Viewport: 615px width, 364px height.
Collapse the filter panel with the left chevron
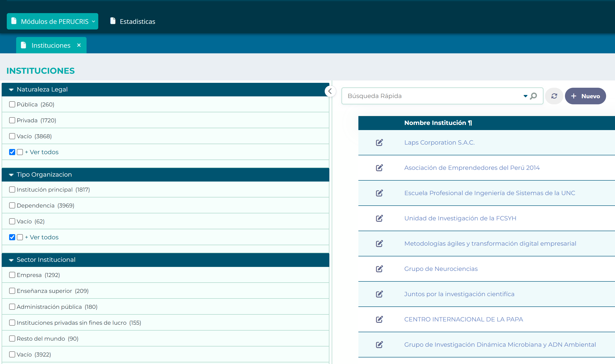coord(330,91)
